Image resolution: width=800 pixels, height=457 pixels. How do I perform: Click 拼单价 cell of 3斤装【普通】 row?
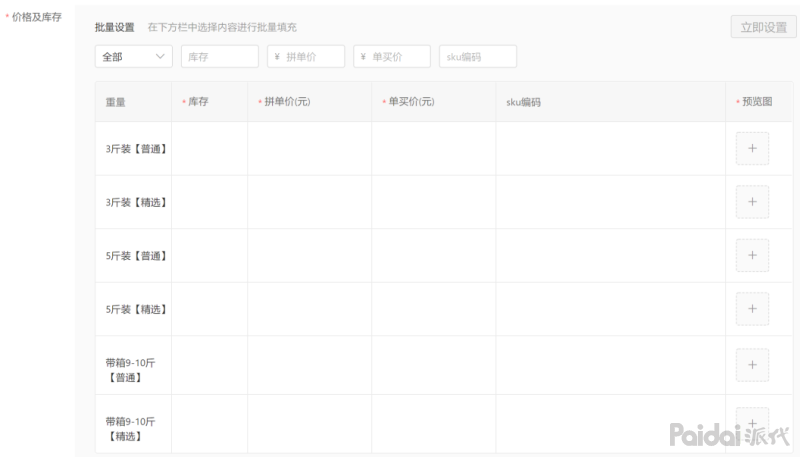310,148
